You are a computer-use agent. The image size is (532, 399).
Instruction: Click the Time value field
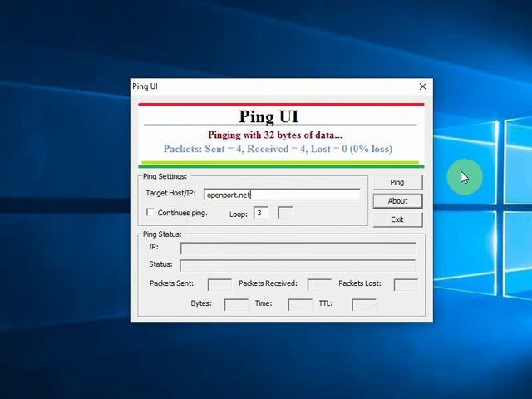[300, 304]
